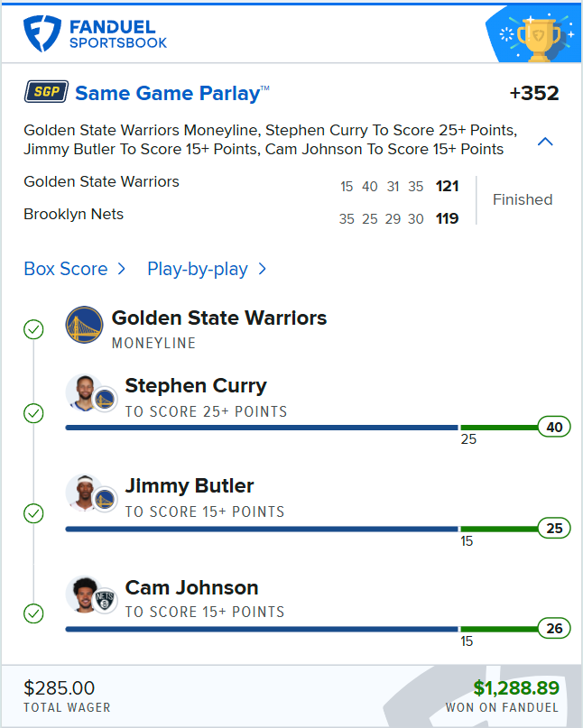This screenshot has height=728, width=583.
Task: Expand the Box Score arrow
Action: [x=122, y=269]
